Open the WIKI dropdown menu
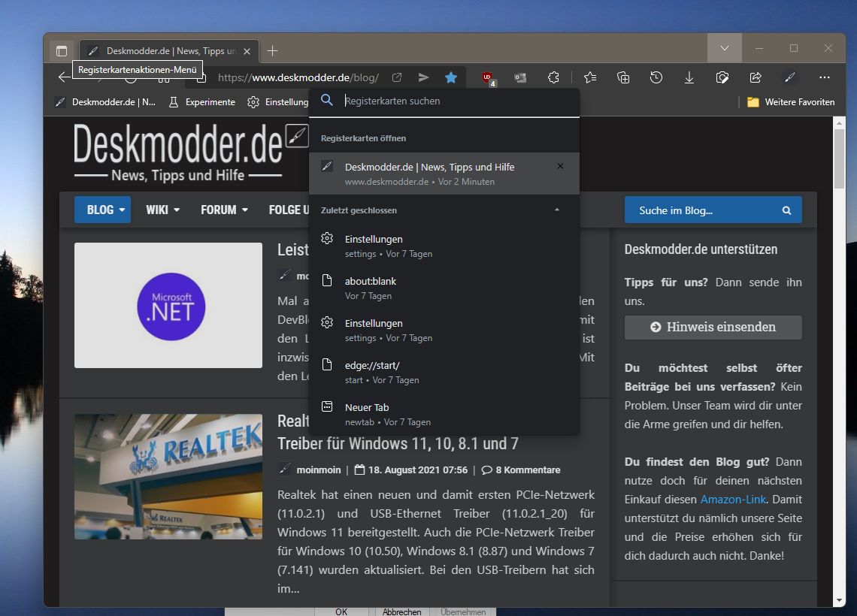 (x=163, y=210)
